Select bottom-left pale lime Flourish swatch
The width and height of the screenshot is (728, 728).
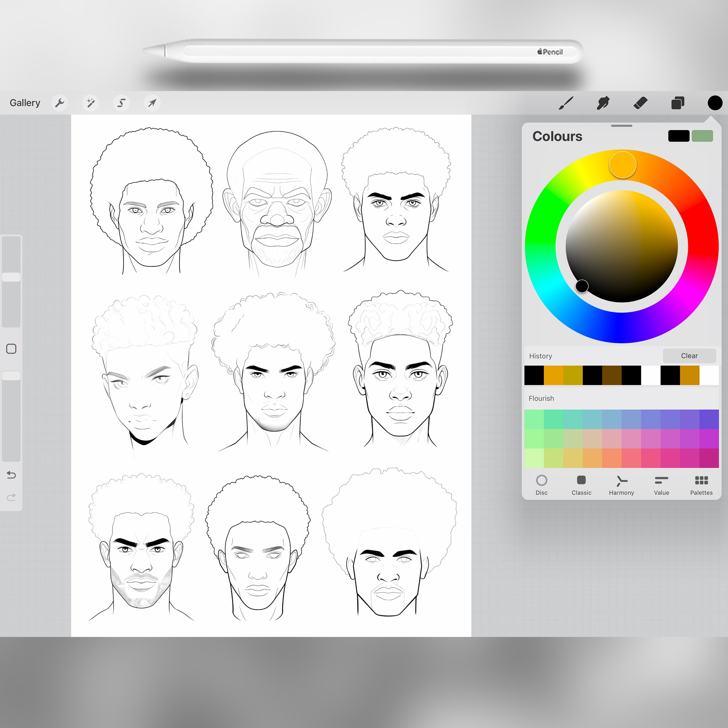[x=534, y=458]
